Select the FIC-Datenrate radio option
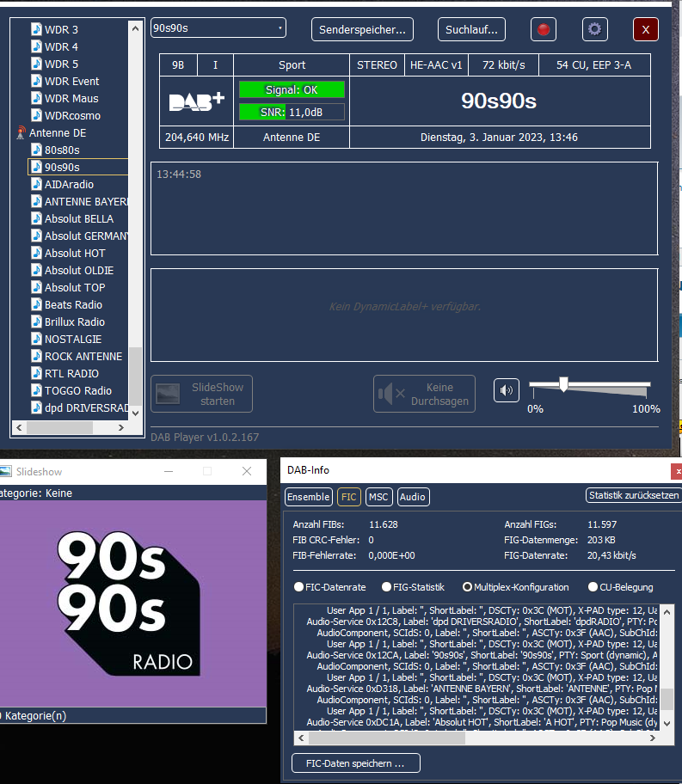Image resolution: width=682 pixels, height=784 pixels. tap(299, 587)
